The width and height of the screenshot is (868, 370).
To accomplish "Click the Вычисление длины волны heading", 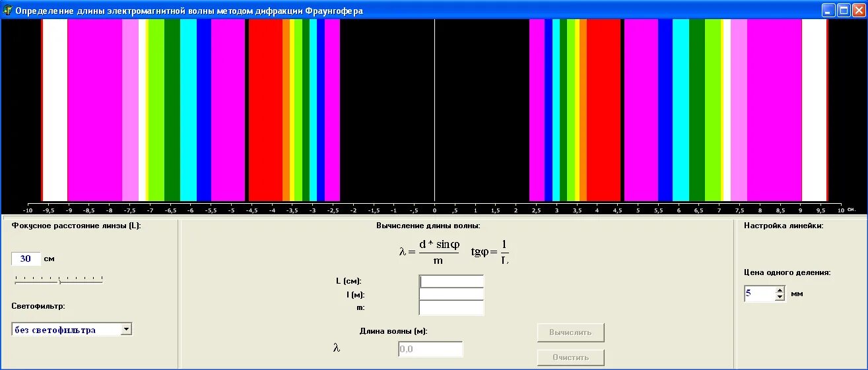I will point(428,226).
